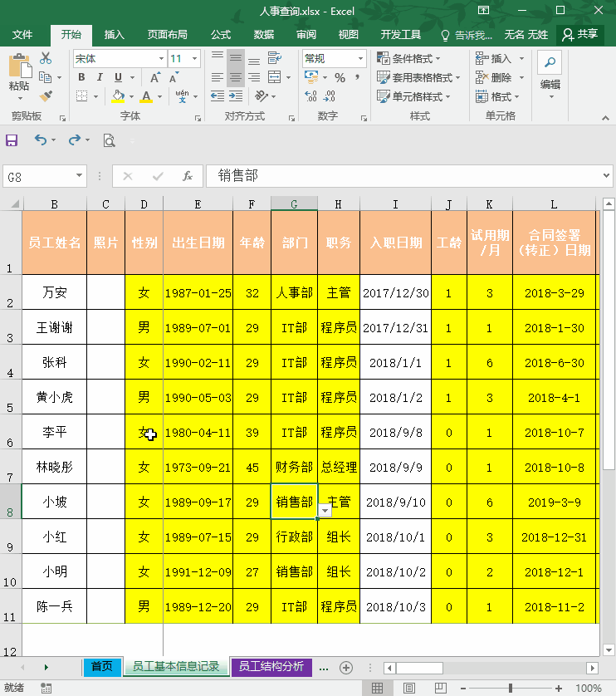Add a new sheet with plus icon
Viewport: 616px width, 696px height.
[346, 668]
